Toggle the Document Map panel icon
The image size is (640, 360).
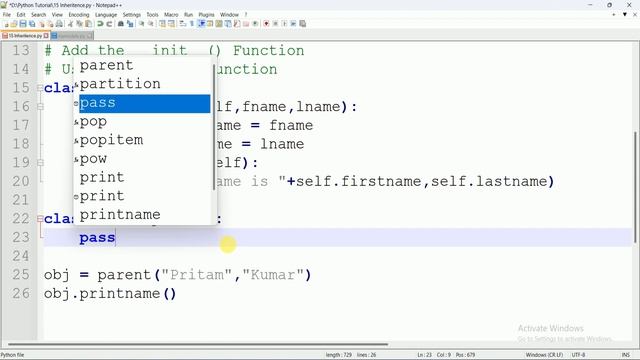point(219,24)
